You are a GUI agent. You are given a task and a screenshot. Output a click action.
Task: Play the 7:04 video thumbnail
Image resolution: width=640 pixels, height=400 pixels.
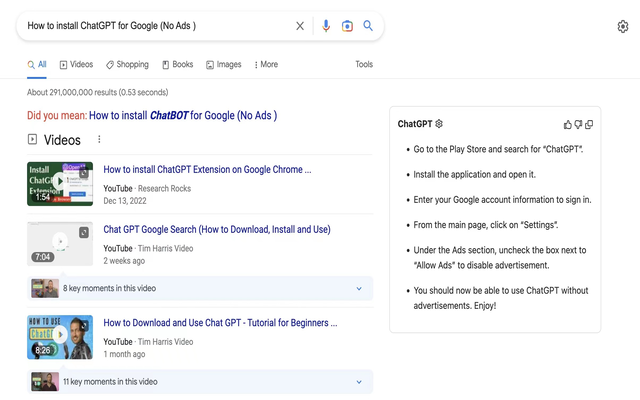tap(60, 244)
